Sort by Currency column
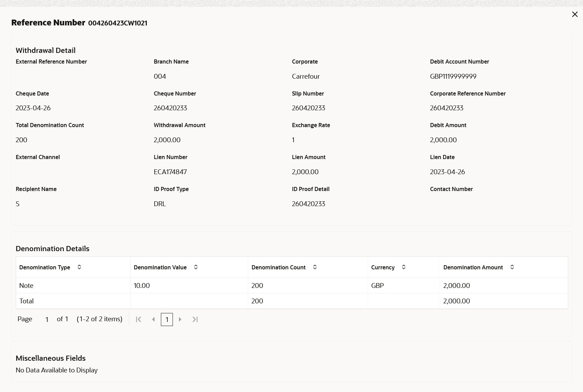This screenshot has height=392, width=583. 404,267
